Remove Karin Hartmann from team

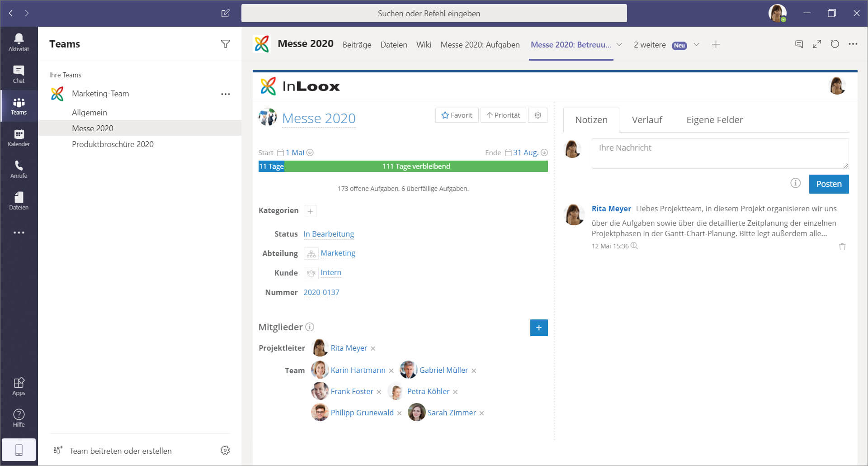(x=391, y=371)
